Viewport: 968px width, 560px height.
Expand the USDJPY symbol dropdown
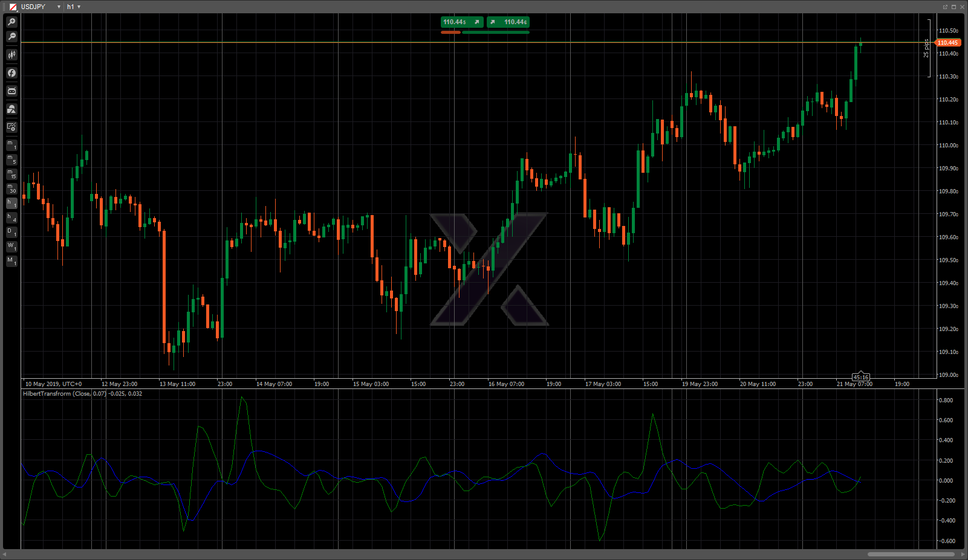coord(59,7)
